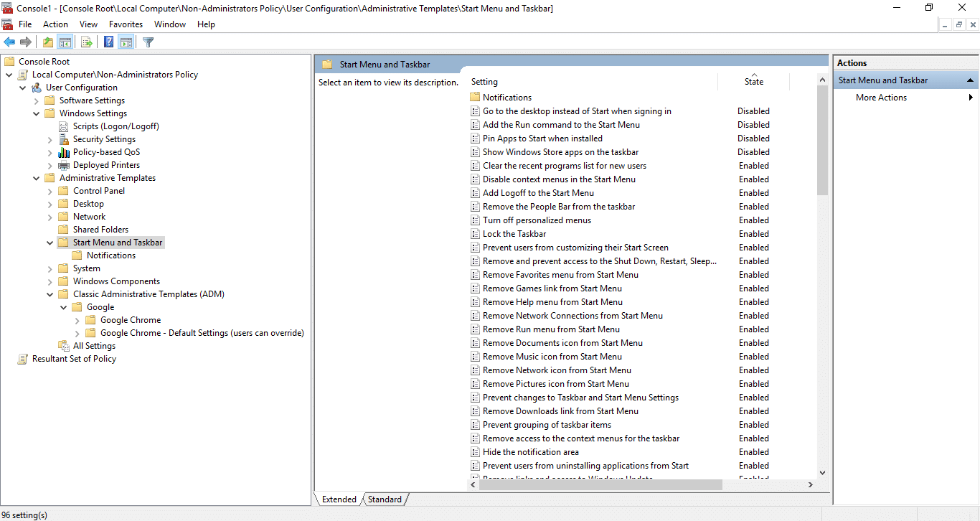This screenshot has height=521, width=980.
Task: Click More Actions in Actions pane
Action: 881,98
